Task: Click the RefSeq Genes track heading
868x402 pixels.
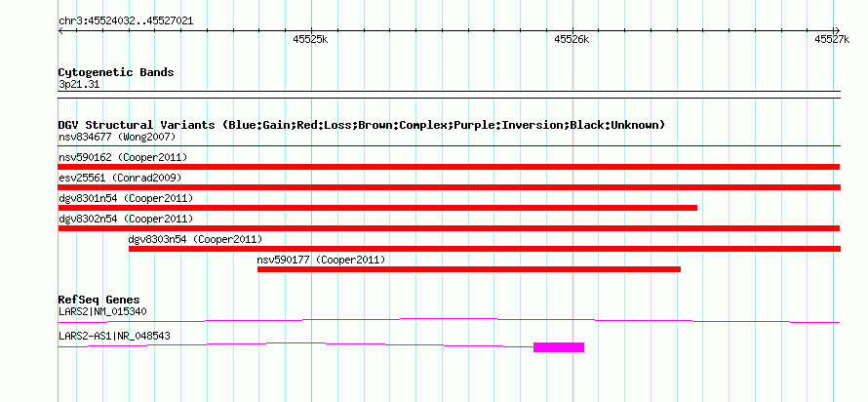Action: tap(99, 301)
